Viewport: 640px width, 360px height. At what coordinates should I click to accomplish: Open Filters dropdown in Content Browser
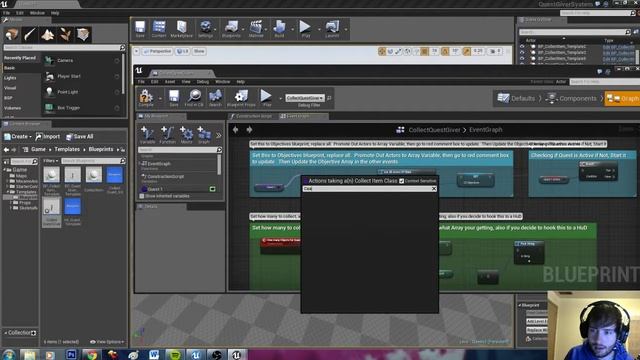[51, 161]
